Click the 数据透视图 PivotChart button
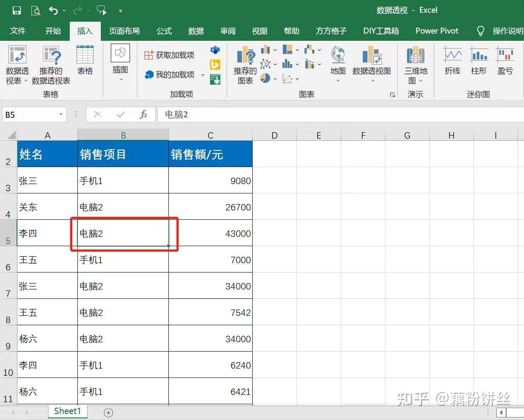The image size is (524, 420). coord(372,65)
